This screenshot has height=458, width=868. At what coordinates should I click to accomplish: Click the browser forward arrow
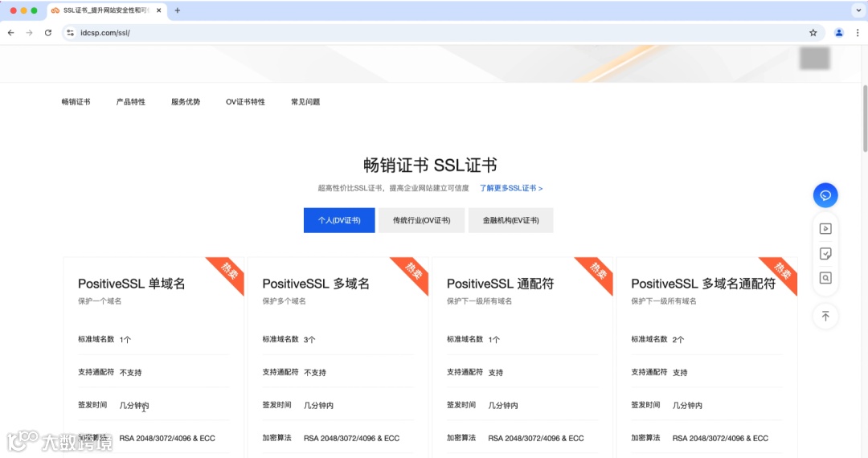tap(30, 33)
